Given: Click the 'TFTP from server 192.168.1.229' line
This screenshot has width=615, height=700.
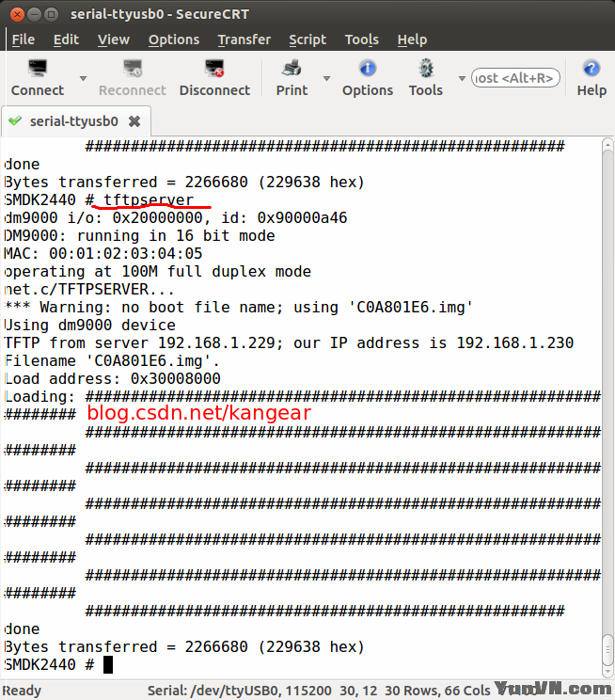Looking at the screenshot, I should pos(289,342).
